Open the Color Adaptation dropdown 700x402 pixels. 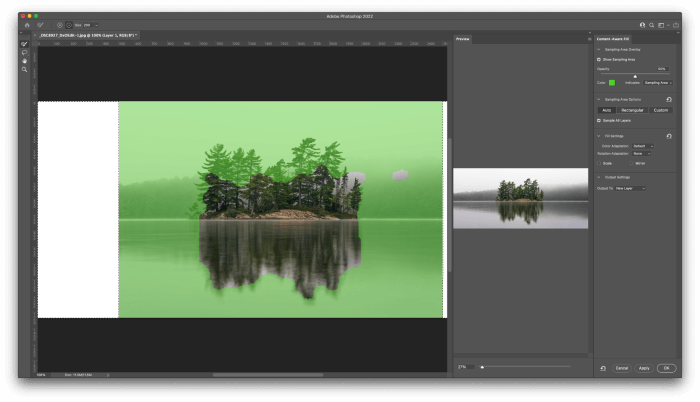[642, 146]
